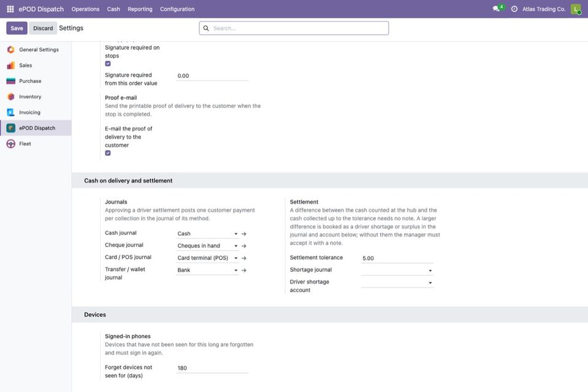Open the Card terminal (POS) record arrow
The width and height of the screenshot is (588, 392).
point(244,258)
